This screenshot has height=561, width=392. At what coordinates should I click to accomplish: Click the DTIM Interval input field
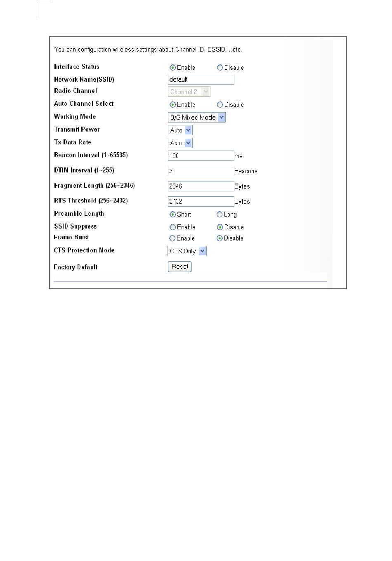coord(201,171)
